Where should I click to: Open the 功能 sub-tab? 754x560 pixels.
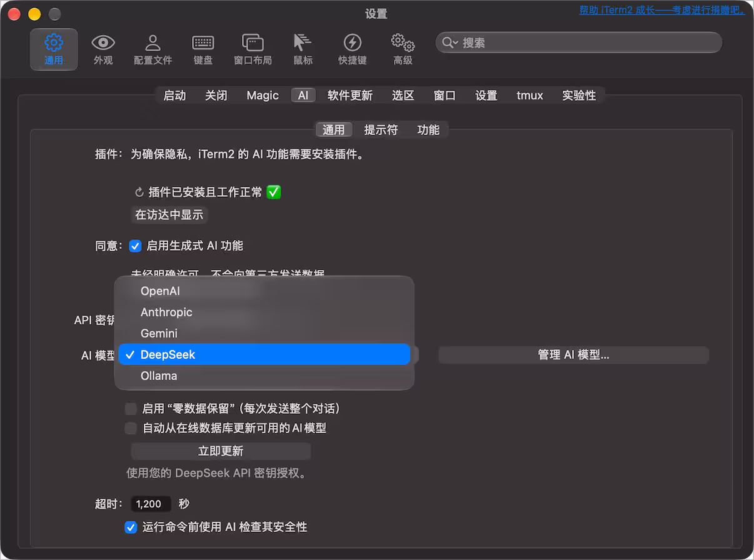tap(428, 130)
